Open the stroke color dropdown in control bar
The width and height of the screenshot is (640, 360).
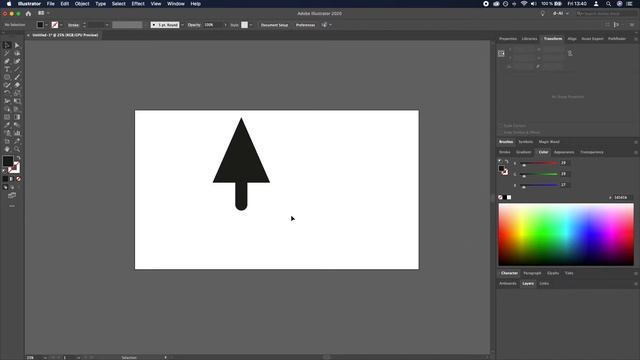(61, 25)
